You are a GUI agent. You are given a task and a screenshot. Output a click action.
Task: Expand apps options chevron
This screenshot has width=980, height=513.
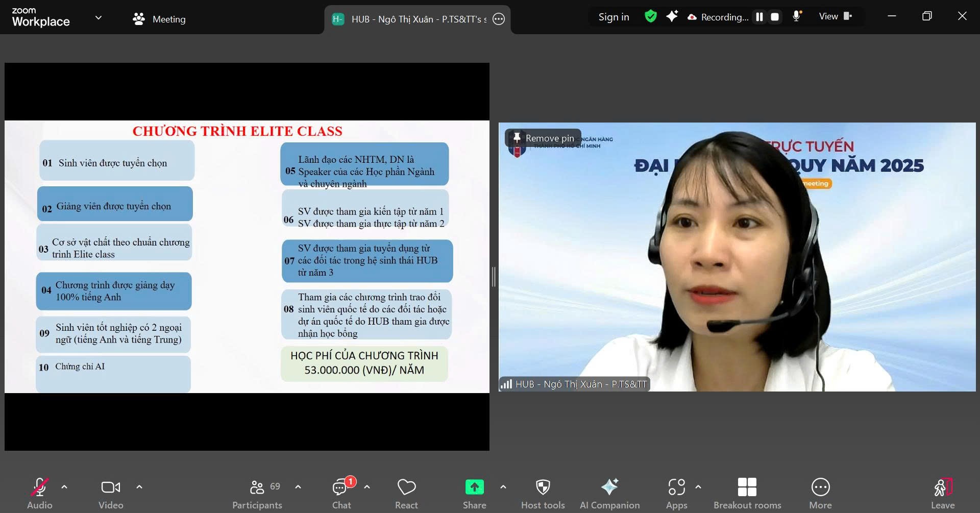(698, 487)
